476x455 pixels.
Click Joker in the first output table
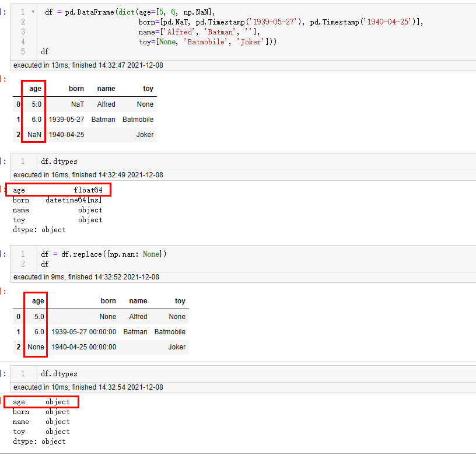click(145, 135)
